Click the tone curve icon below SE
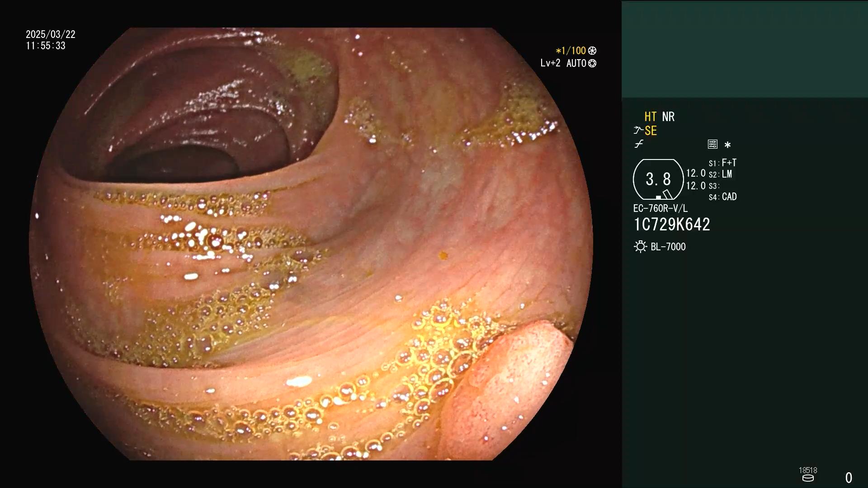This screenshot has height=488, width=868. 638,144
